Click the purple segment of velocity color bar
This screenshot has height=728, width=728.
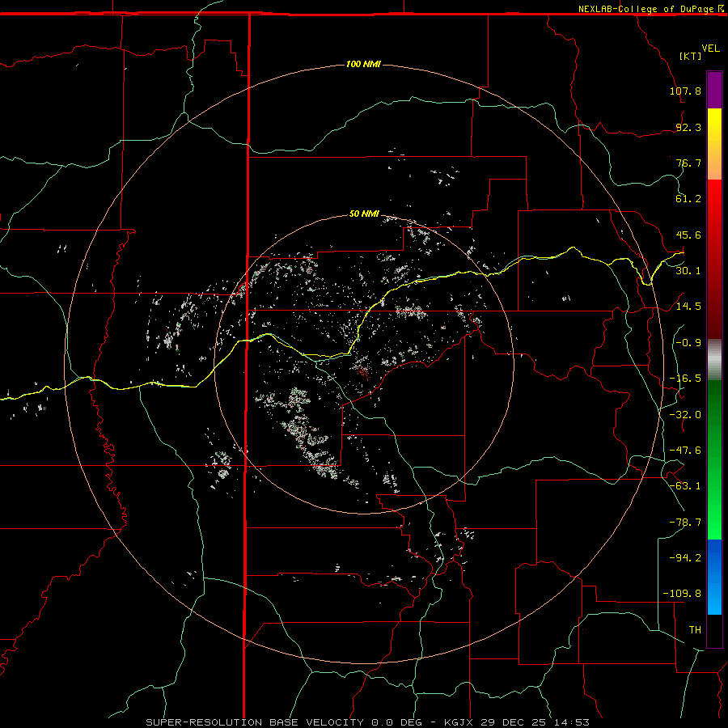(714, 90)
